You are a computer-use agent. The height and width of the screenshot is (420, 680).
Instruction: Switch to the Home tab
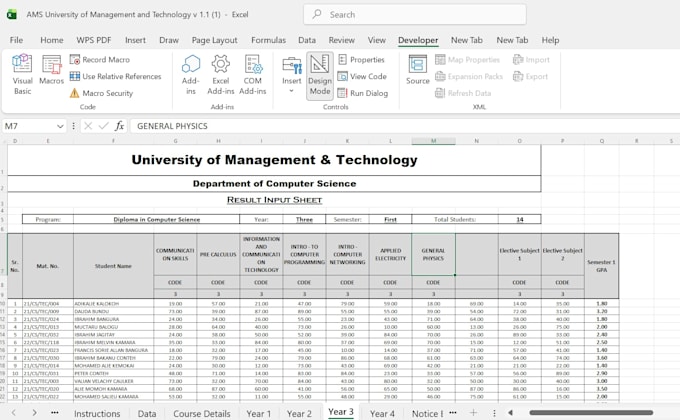point(52,40)
